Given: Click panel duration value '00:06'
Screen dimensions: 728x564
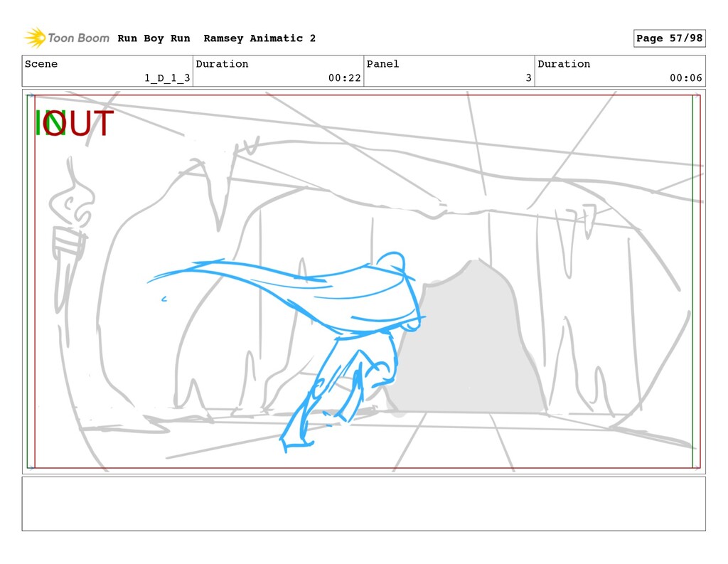Looking at the screenshot, I should [686, 78].
